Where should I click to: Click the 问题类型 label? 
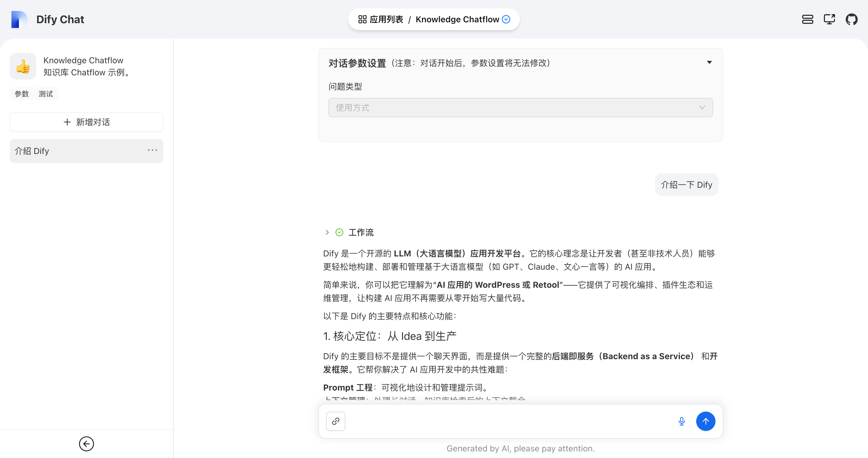click(x=345, y=86)
